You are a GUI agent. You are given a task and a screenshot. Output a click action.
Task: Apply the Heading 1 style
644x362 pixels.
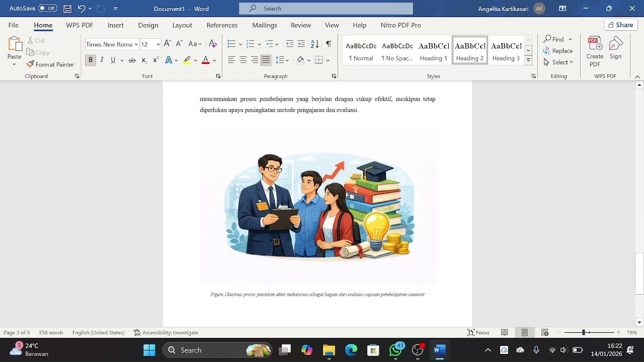pyautogui.click(x=434, y=50)
